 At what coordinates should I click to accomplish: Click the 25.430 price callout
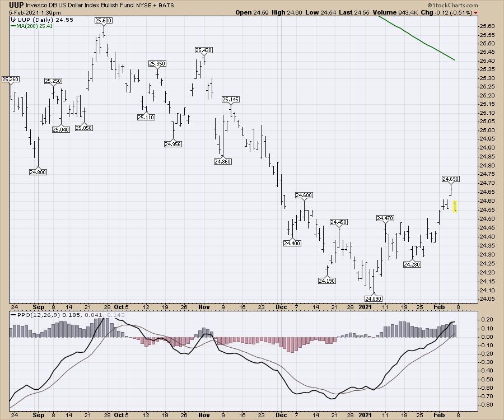tap(203, 50)
